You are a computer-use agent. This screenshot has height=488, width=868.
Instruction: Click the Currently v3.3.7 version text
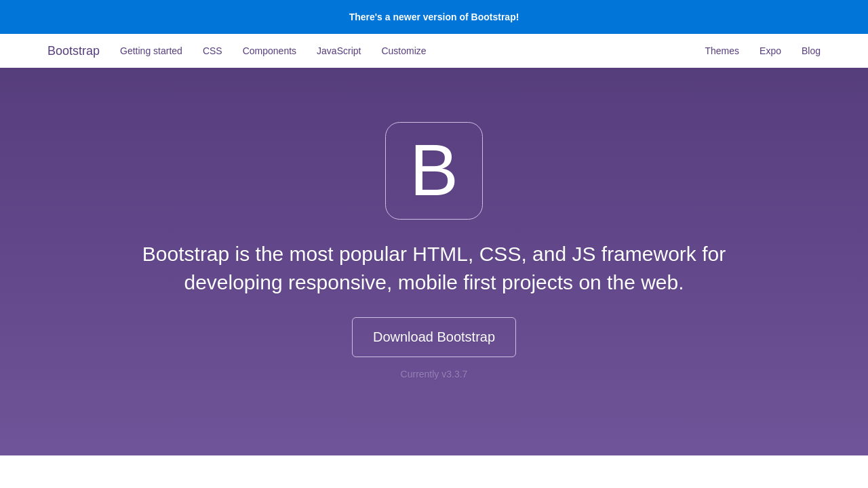(434, 374)
